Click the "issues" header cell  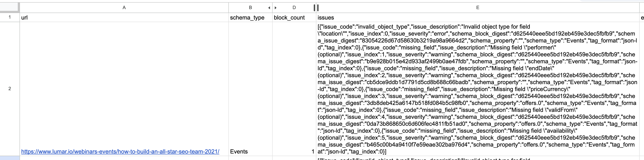point(478,18)
